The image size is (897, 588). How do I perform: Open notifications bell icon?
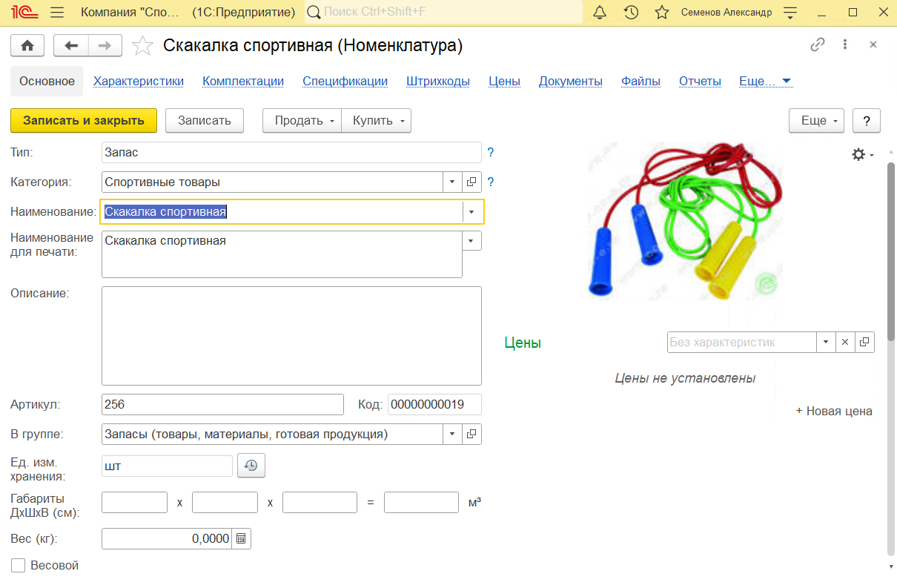click(600, 13)
